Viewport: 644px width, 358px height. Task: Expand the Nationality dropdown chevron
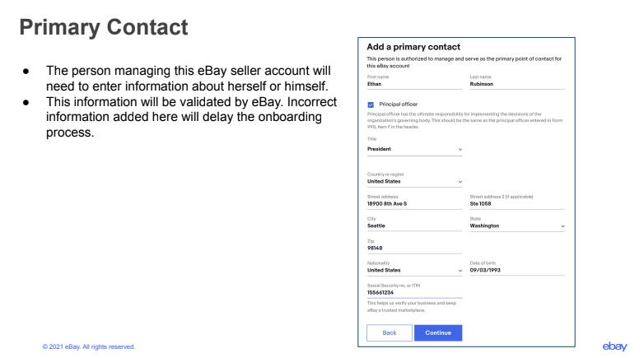pyautogui.click(x=460, y=271)
